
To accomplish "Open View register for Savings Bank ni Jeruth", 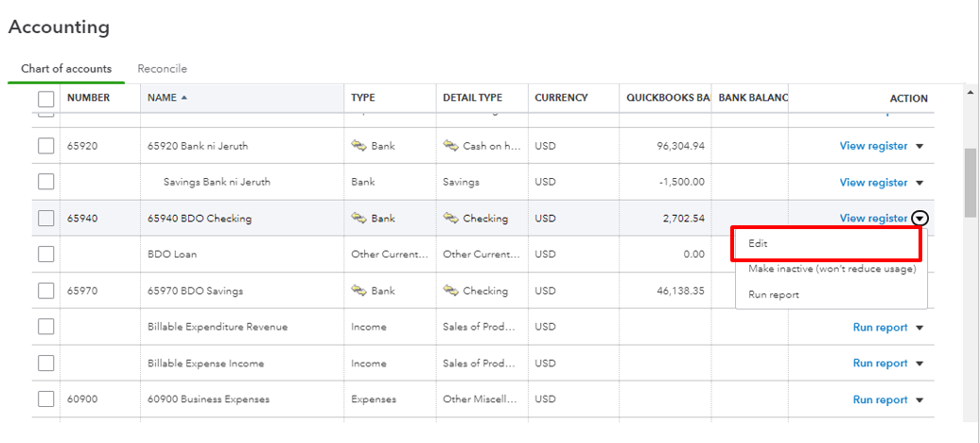I will point(873,183).
